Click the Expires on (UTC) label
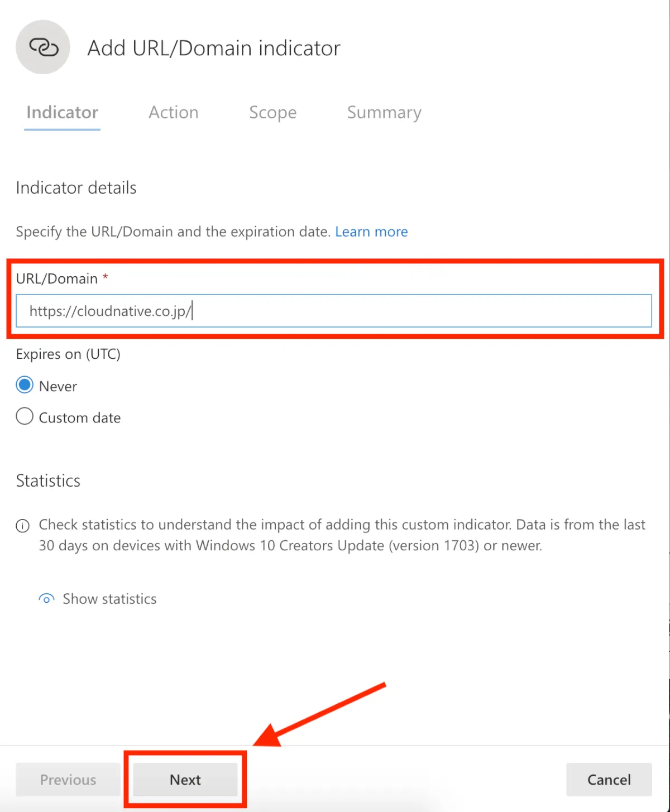 pos(68,354)
